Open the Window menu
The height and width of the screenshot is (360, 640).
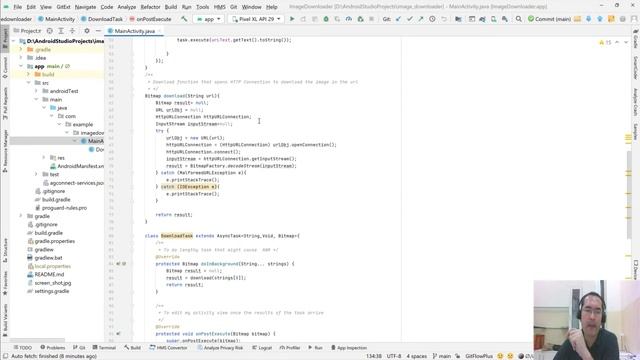251,7
